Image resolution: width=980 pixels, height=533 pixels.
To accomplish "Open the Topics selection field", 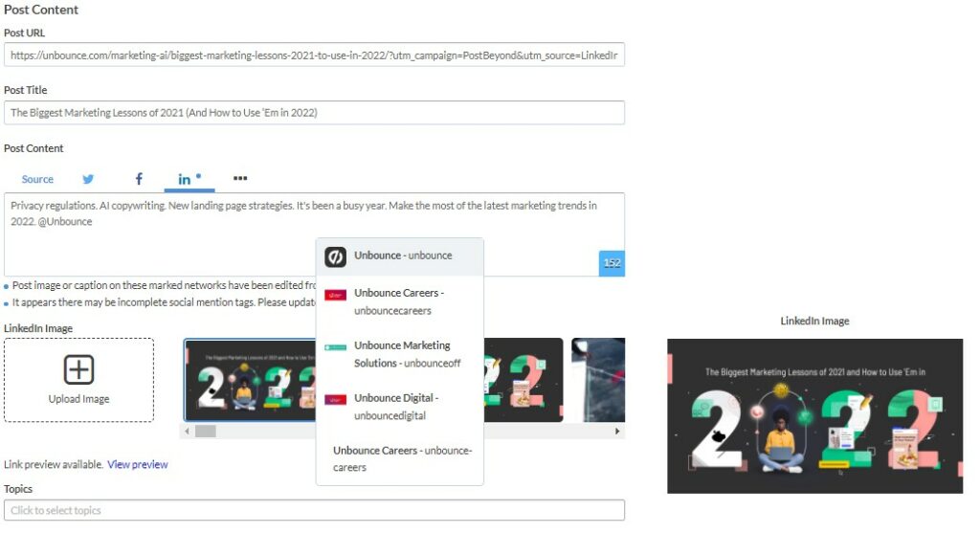I will click(314, 510).
